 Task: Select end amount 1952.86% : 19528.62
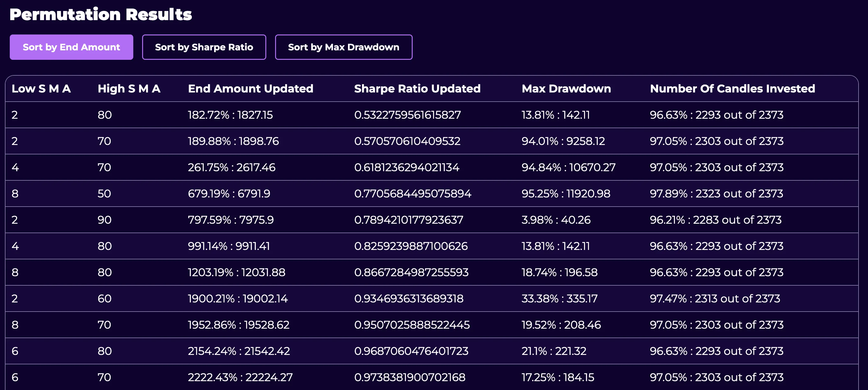pyautogui.click(x=239, y=325)
